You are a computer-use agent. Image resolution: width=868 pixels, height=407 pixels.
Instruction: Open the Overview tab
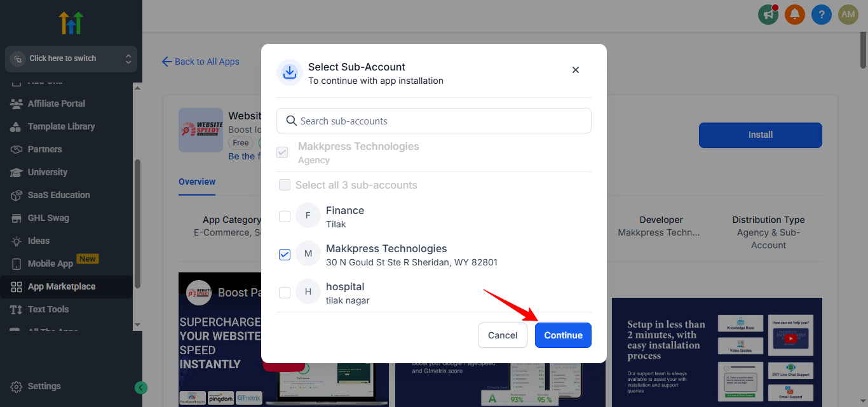pyautogui.click(x=197, y=182)
